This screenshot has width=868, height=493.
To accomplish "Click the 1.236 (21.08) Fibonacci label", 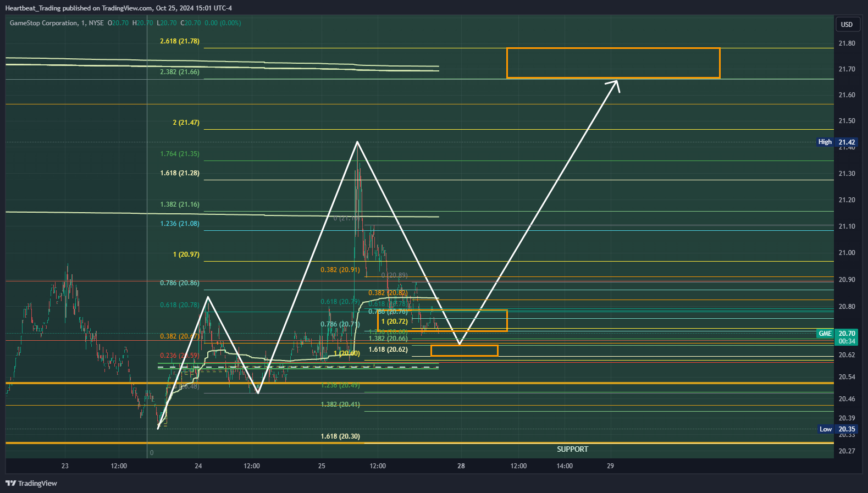I will [180, 224].
